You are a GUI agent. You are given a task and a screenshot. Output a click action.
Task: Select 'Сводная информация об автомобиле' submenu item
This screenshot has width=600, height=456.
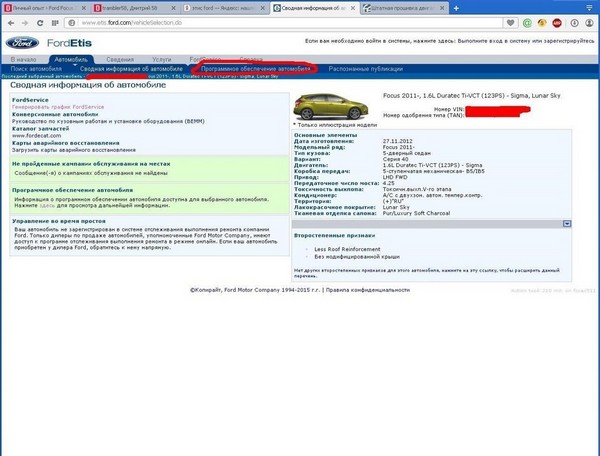pos(131,69)
